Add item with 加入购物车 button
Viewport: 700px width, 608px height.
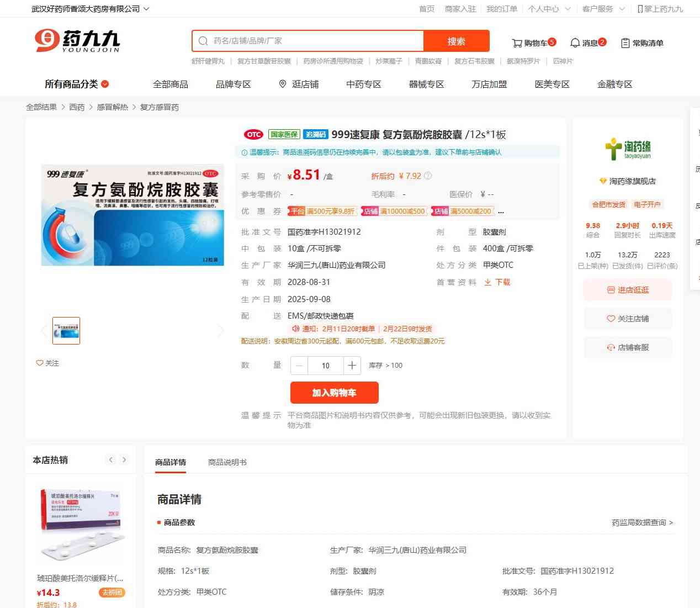335,393
